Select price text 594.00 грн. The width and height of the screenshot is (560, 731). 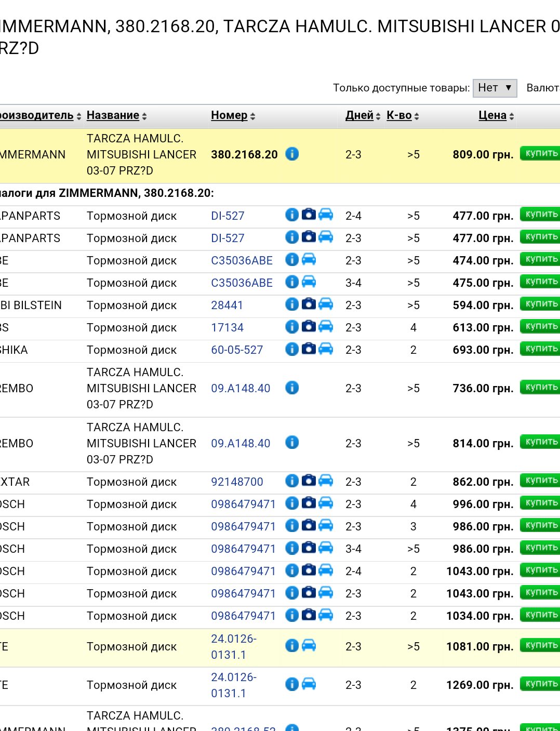click(x=483, y=305)
